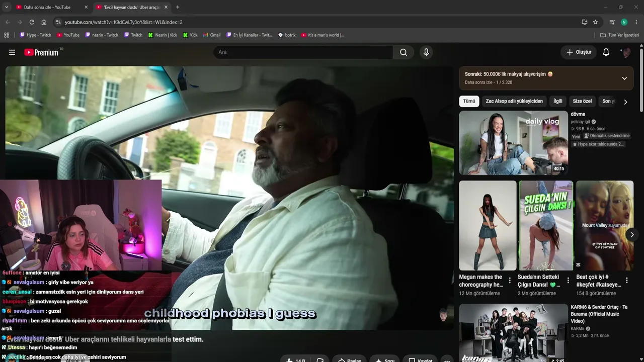This screenshot has height=362, width=644.
Task: Click the Chrome address bar URL
Action: [124, 22]
